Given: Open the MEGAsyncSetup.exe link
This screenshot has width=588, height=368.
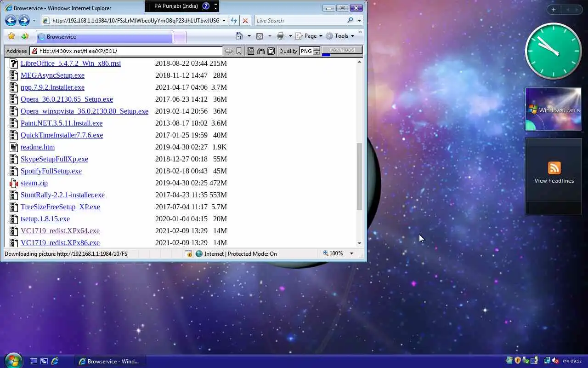Looking at the screenshot, I should pos(52,75).
